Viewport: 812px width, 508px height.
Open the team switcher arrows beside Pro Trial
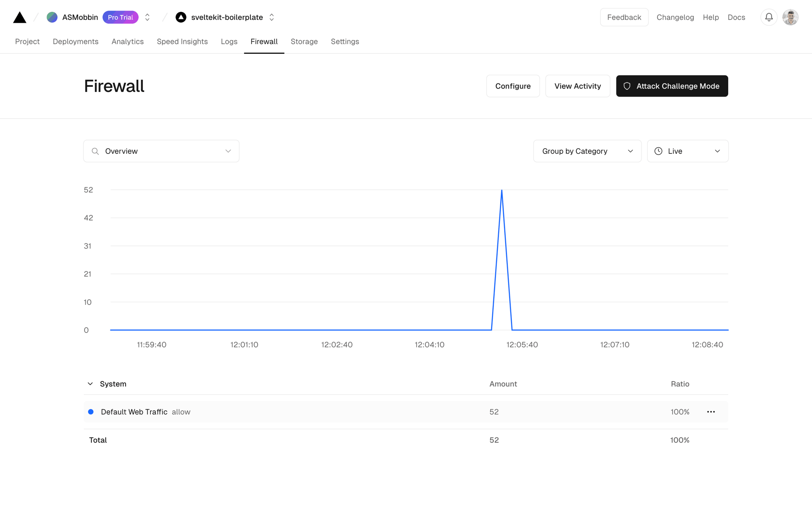click(x=147, y=17)
